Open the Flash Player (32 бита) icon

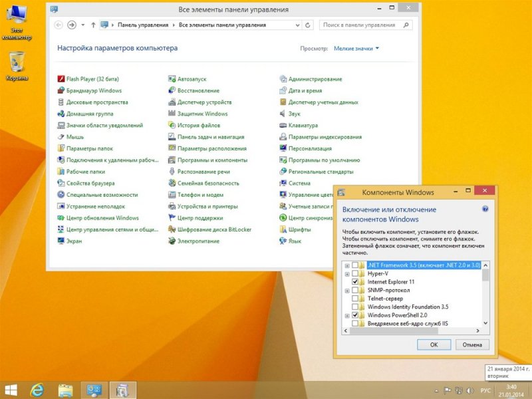pyautogui.click(x=61, y=79)
